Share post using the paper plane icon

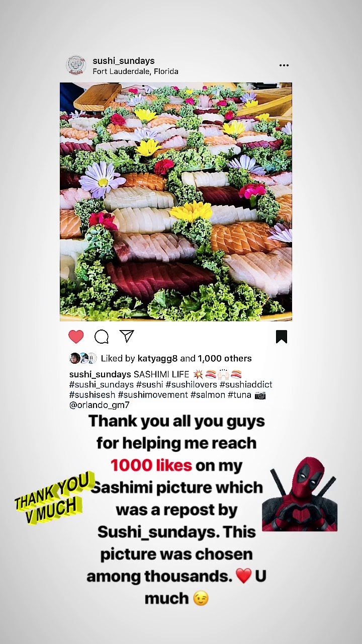pyautogui.click(x=127, y=336)
